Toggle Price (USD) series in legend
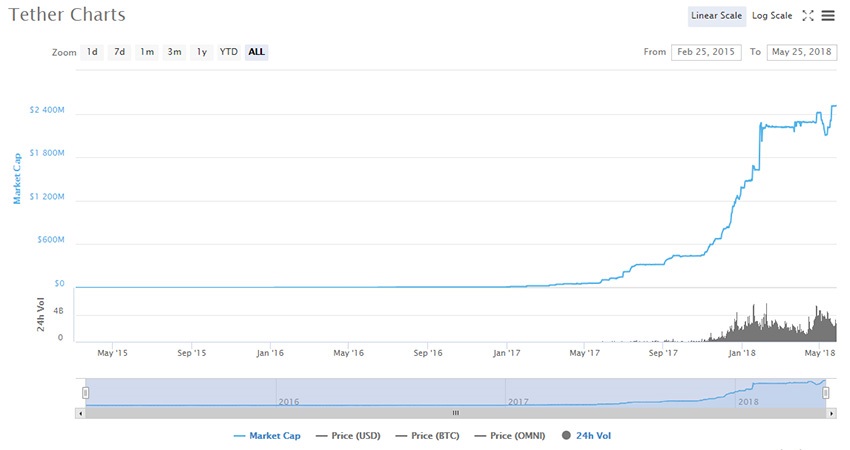Image resolution: width=850 pixels, height=450 pixels. (348, 436)
